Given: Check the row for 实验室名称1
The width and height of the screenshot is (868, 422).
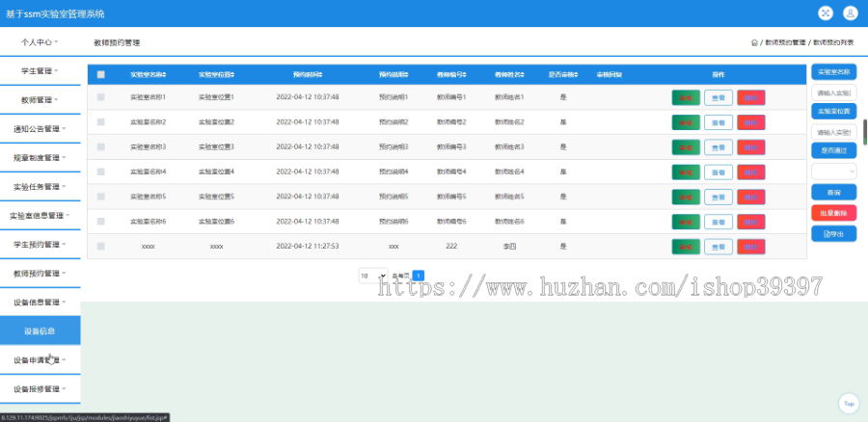Looking at the screenshot, I should [100, 96].
